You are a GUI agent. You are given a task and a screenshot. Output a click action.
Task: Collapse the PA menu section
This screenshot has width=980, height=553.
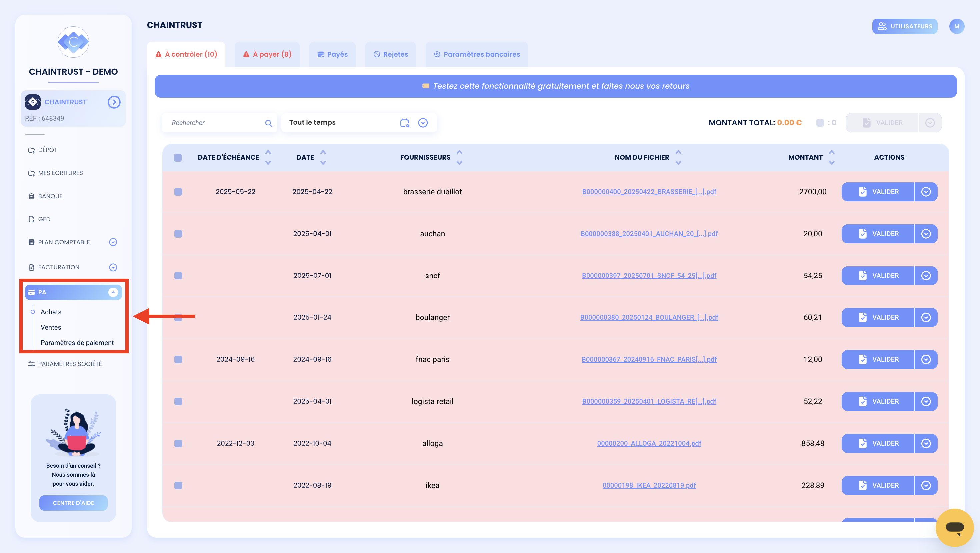click(x=113, y=292)
